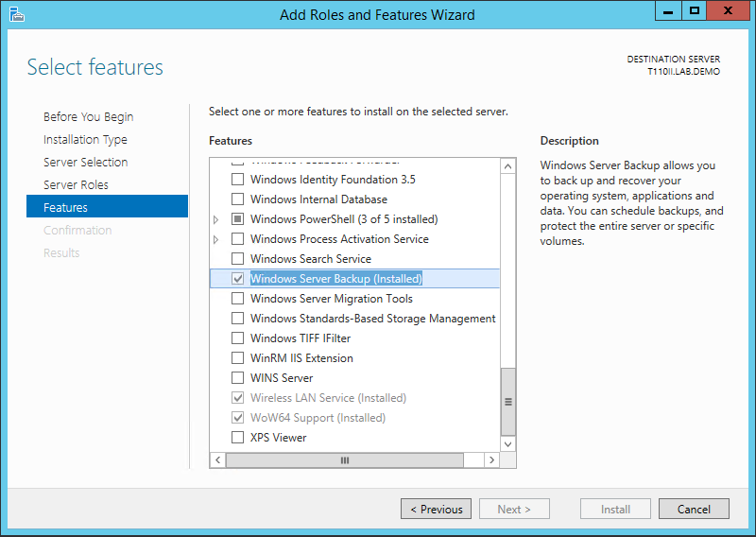
Task: Uncheck the Windows Server Backup checkbox
Action: [238, 279]
